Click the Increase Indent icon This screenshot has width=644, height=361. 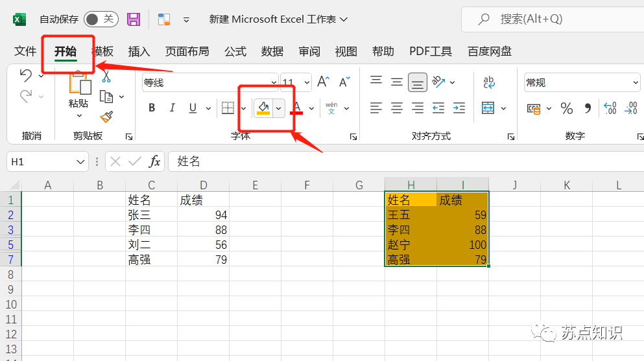(459, 108)
